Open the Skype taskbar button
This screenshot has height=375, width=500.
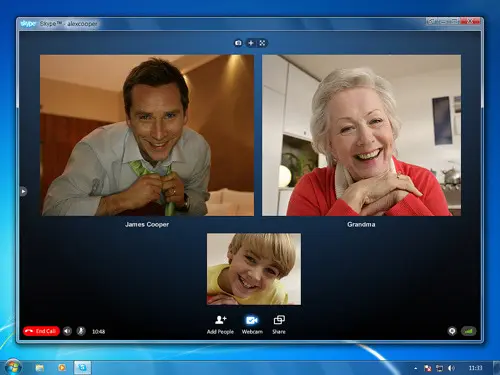pos(82,368)
